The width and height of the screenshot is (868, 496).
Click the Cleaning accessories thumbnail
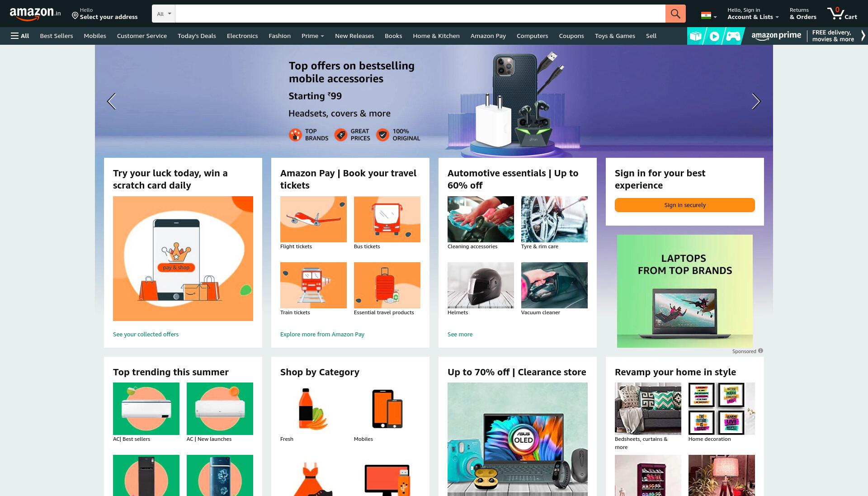(481, 219)
